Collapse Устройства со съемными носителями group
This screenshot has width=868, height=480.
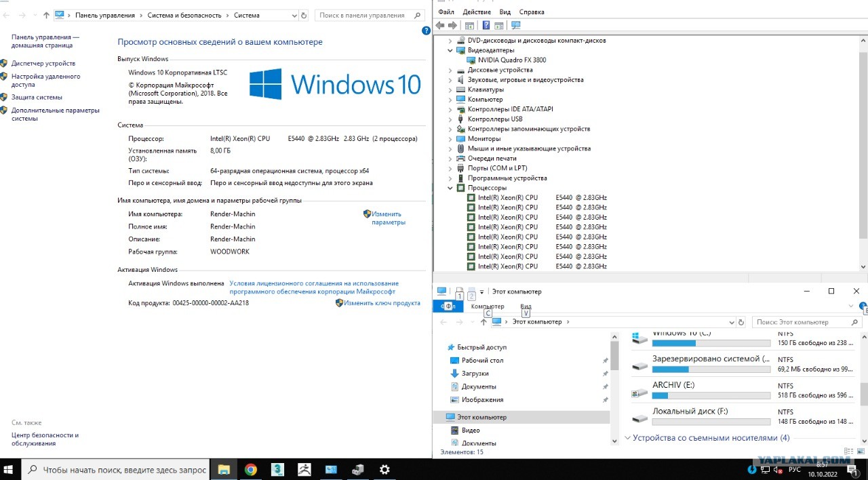627,438
